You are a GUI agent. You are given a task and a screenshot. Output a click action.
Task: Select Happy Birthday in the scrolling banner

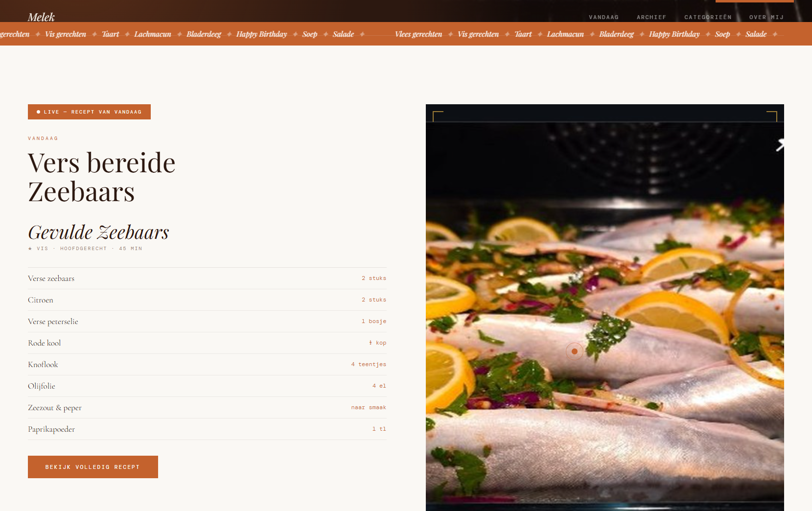[x=674, y=34]
